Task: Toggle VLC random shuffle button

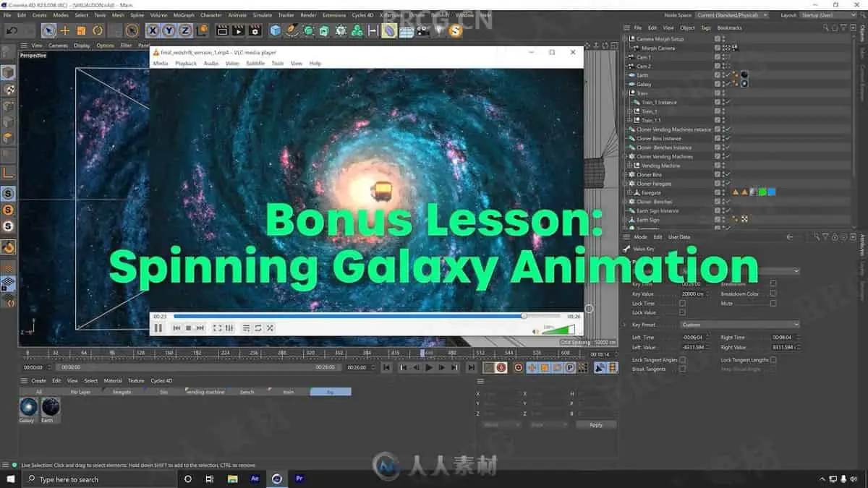Action: pos(270,328)
